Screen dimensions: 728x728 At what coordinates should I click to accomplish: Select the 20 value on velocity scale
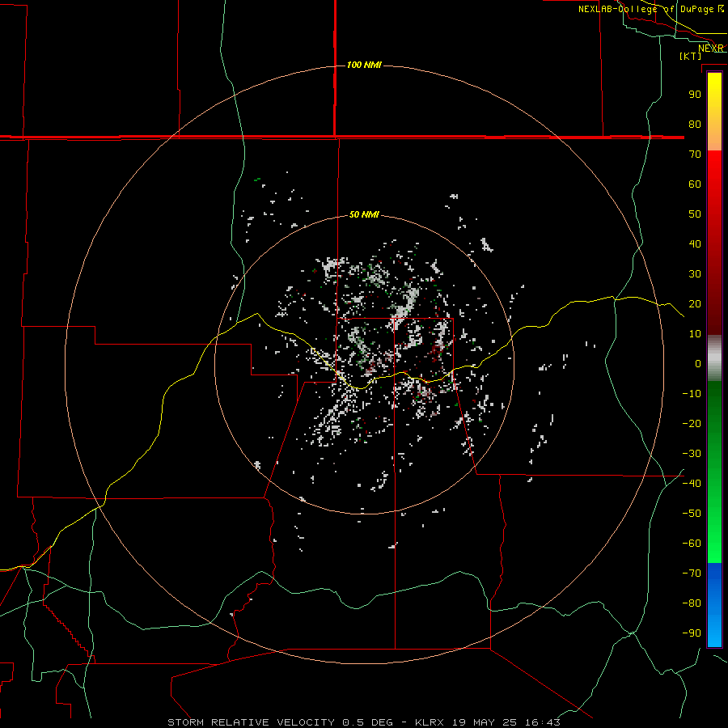(695, 304)
